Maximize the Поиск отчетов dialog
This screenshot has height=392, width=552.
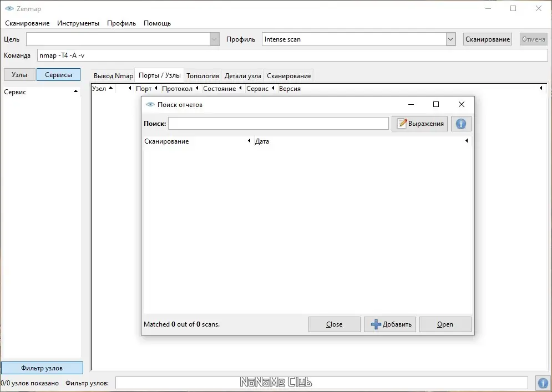click(436, 104)
